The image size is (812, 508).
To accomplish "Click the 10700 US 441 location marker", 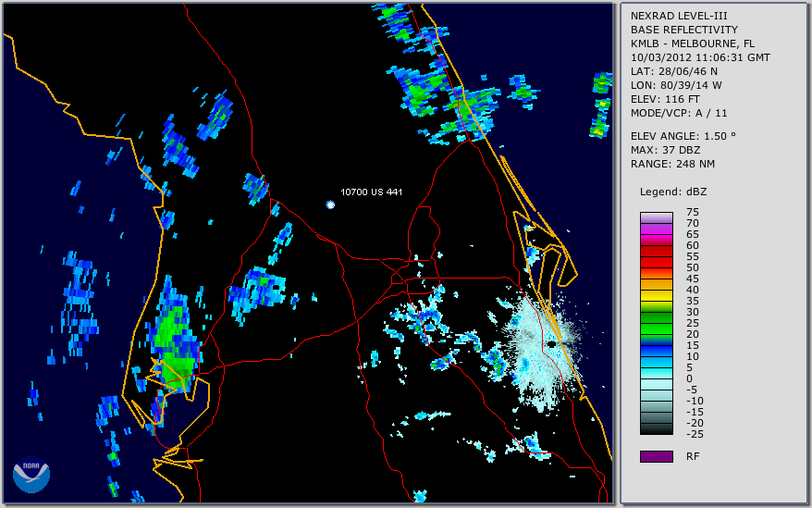I will point(330,204).
